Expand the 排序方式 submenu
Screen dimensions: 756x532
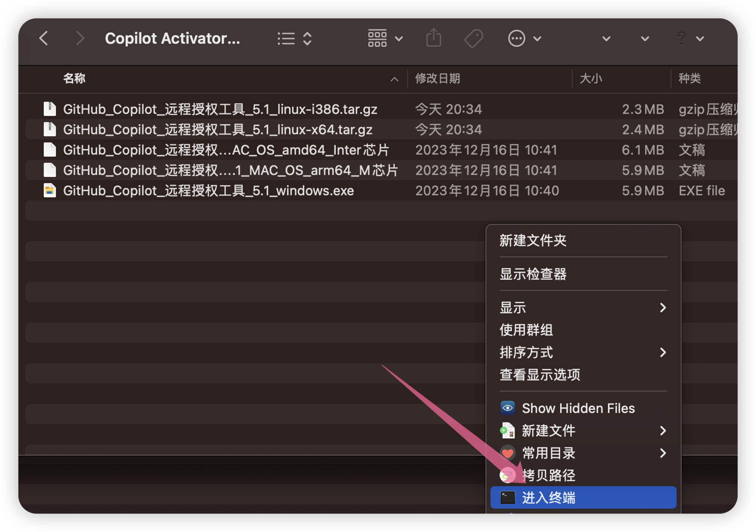coord(527,353)
